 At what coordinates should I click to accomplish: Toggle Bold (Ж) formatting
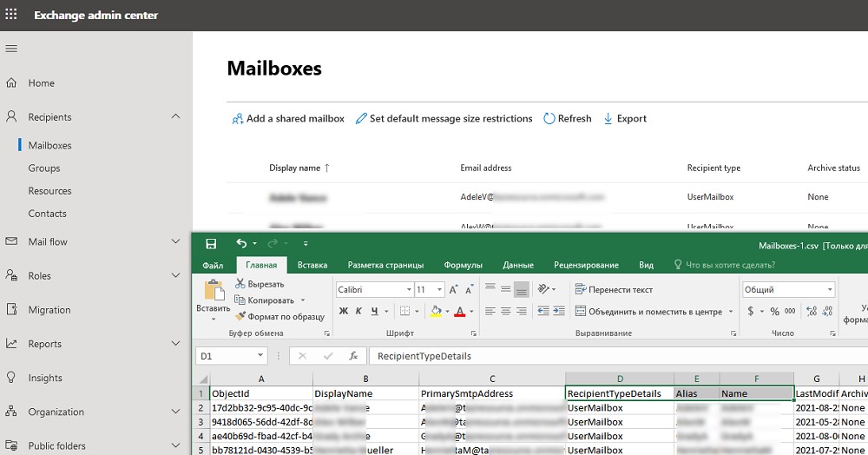click(343, 311)
